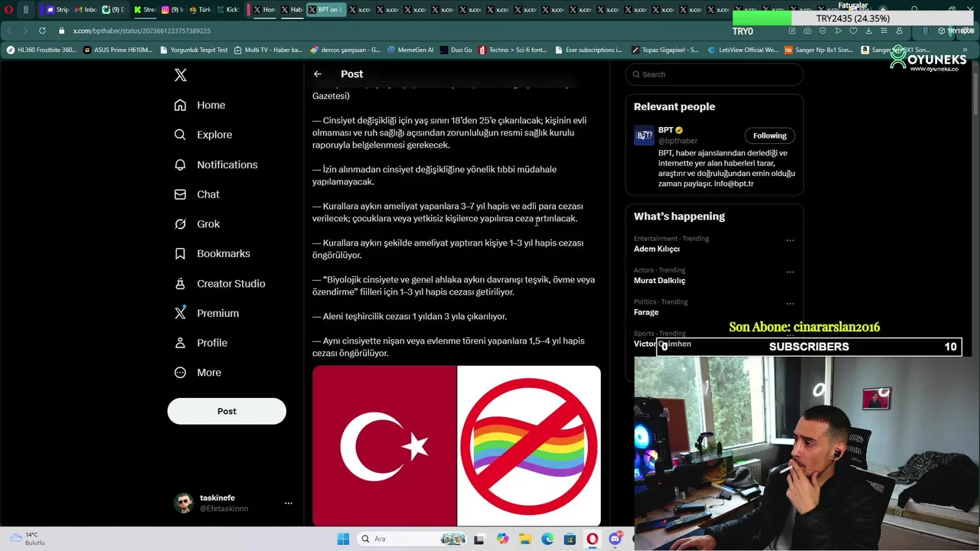Open Microsoft Edge from taskbar
The image size is (980, 551).
tap(547, 539)
